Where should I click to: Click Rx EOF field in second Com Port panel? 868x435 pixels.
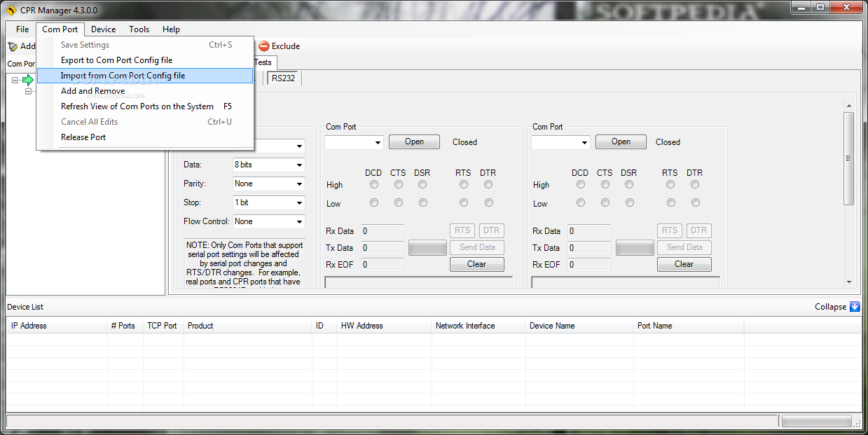(588, 265)
